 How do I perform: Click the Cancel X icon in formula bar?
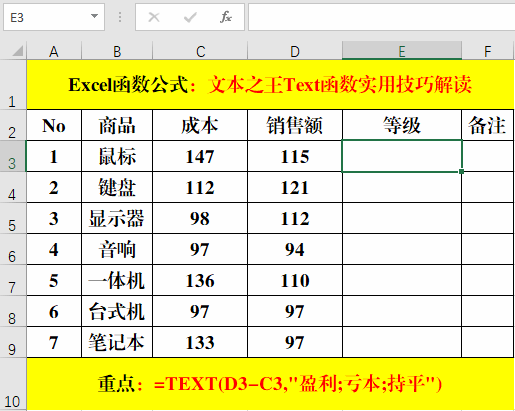pos(154,17)
